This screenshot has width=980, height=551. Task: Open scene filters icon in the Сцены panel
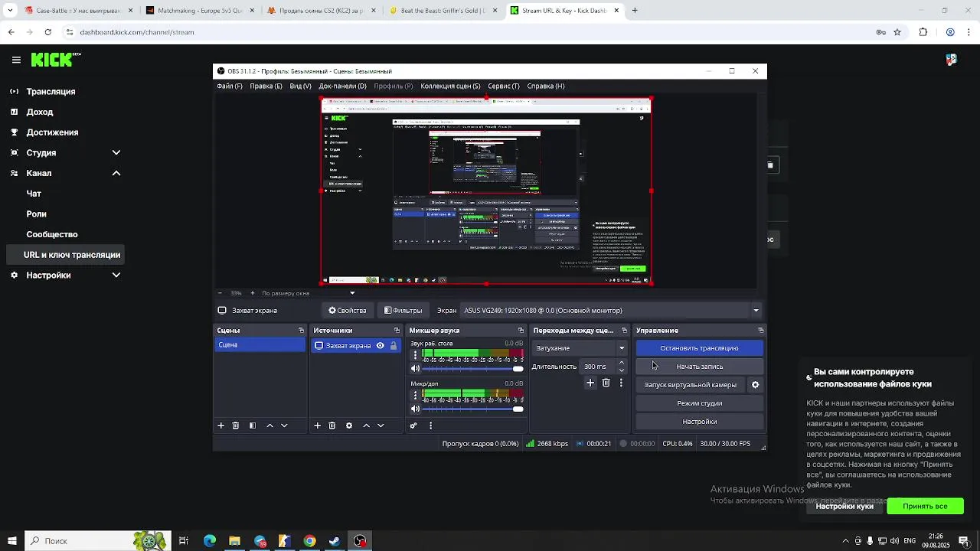(x=253, y=425)
